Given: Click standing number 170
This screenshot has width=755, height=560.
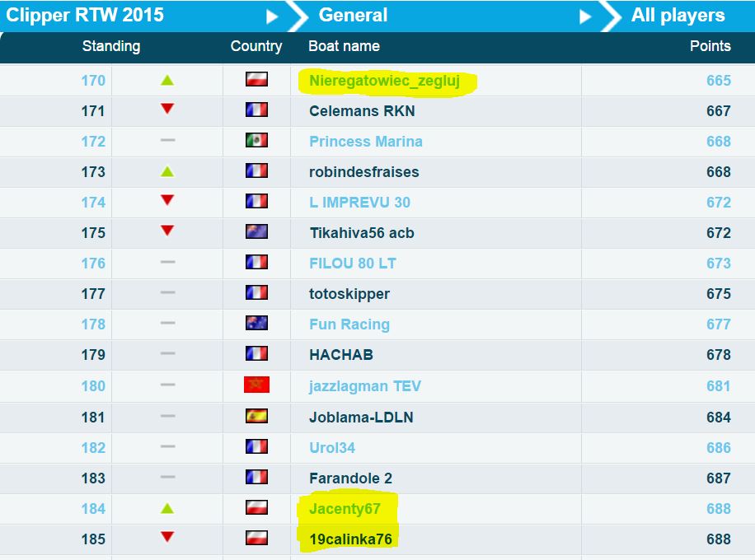Looking at the screenshot, I should (x=93, y=81).
